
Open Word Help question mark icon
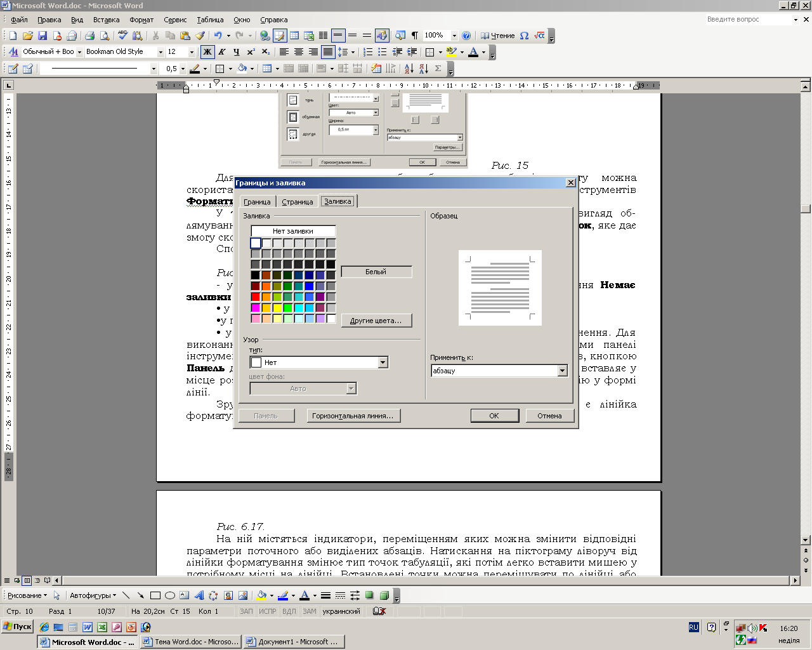pos(466,36)
